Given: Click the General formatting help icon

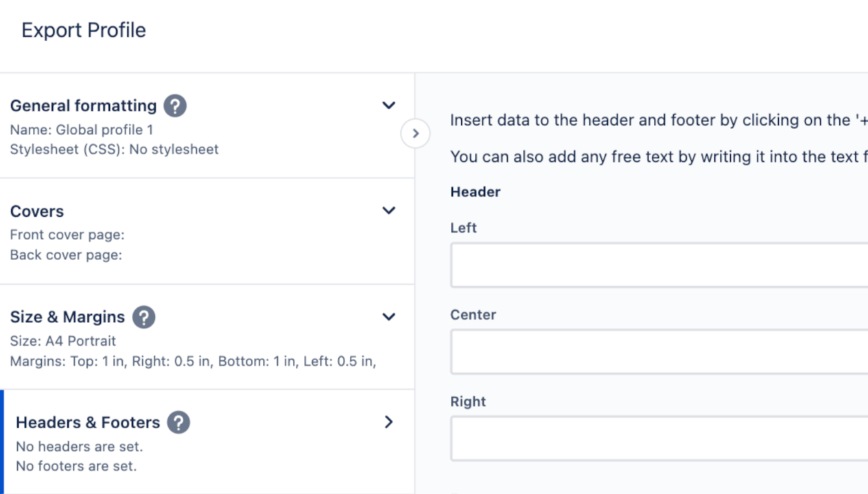Looking at the screenshot, I should tap(175, 106).
